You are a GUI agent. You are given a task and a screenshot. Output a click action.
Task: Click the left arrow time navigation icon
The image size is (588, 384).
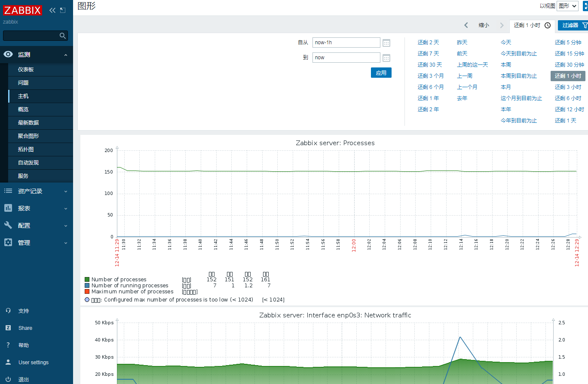click(x=465, y=25)
